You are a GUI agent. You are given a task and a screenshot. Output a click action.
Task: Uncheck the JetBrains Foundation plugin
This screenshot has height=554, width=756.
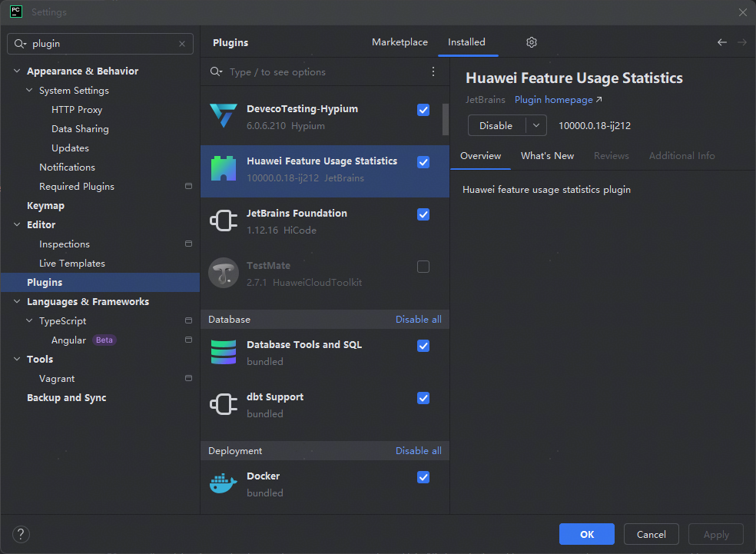(x=423, y=214)
